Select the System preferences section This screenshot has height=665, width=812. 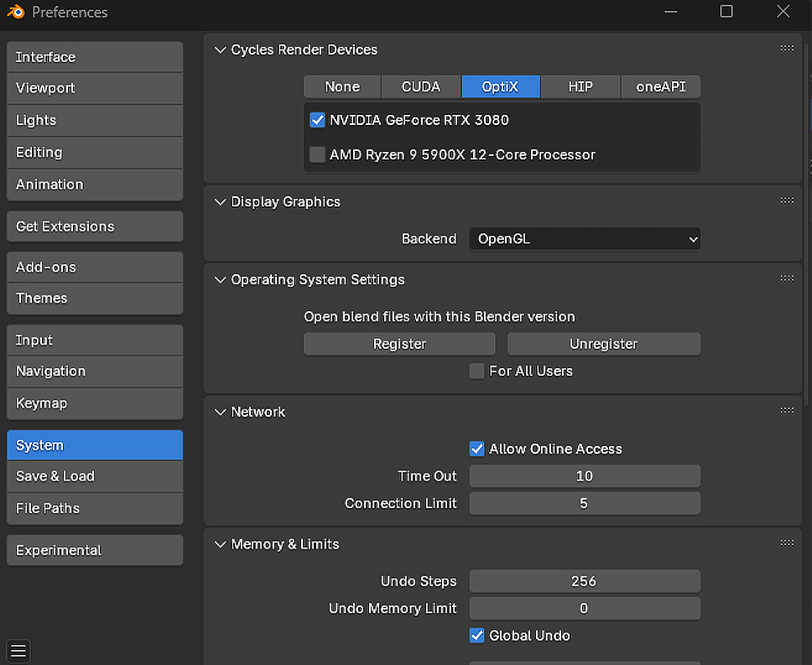click(x=95, y=445)
